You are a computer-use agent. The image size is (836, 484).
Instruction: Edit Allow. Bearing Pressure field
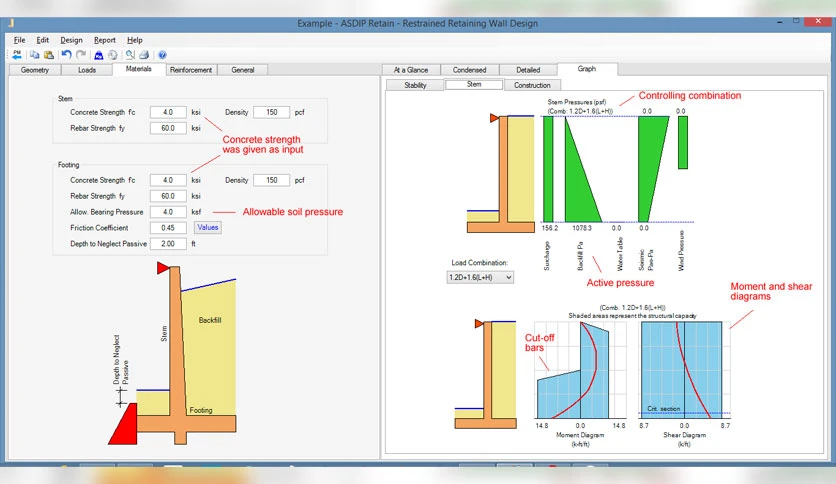click(168, 212)
